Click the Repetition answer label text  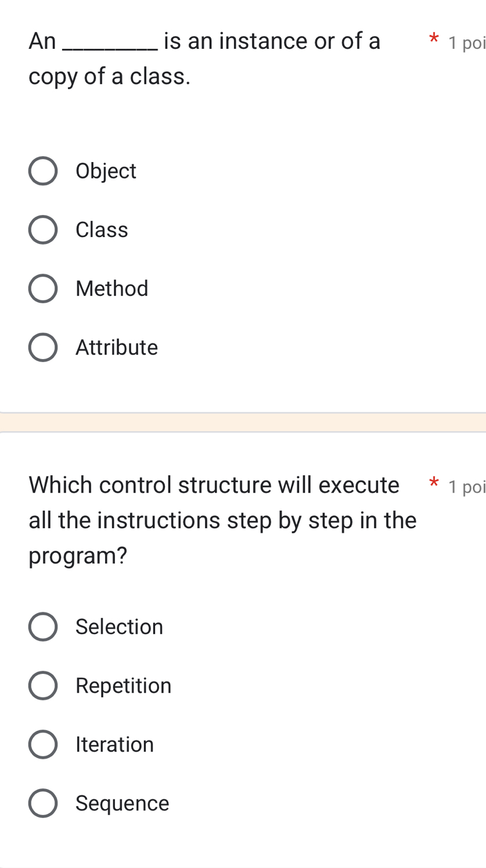pyautogui.click(x=123, y=686)
